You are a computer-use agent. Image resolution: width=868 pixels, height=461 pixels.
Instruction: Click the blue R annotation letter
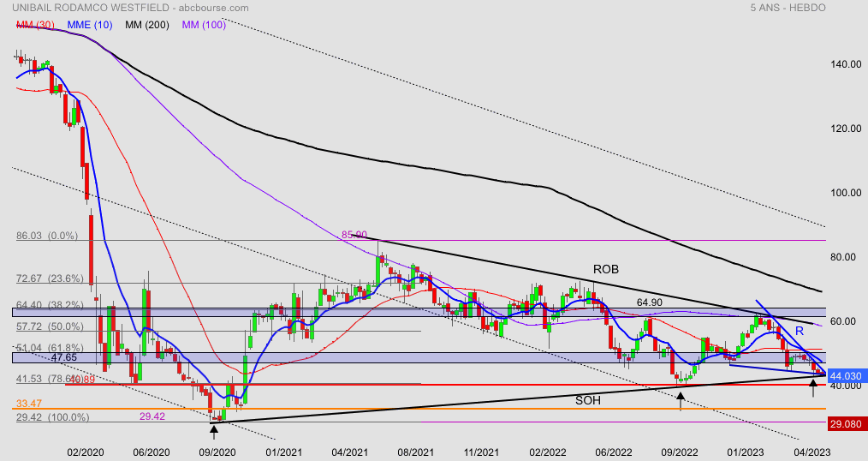pos(800,332)
